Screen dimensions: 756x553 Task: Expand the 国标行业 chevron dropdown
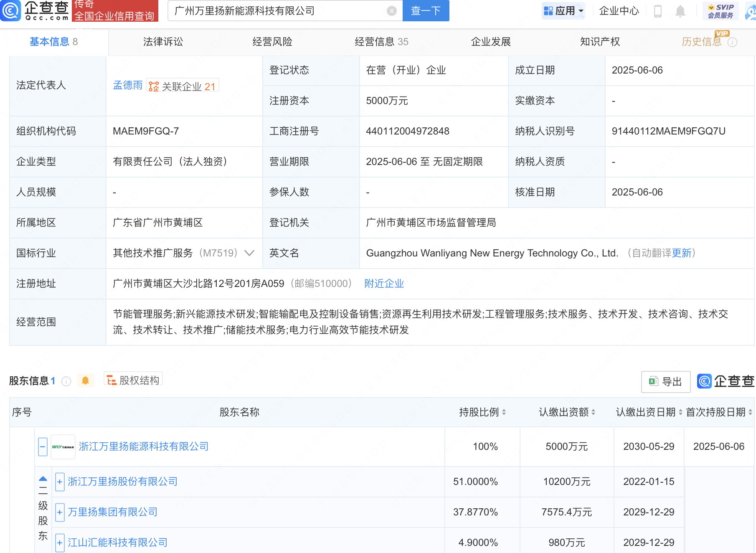click(x=249, y=253)
